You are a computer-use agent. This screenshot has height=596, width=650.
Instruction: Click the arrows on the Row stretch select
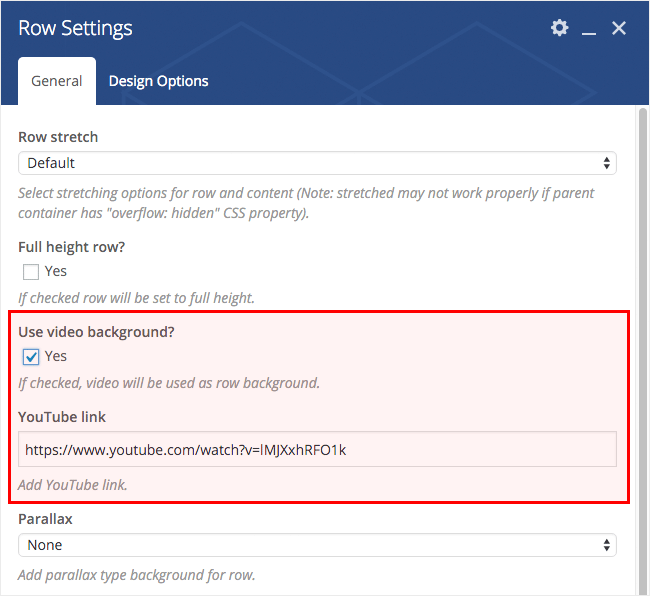606,163
